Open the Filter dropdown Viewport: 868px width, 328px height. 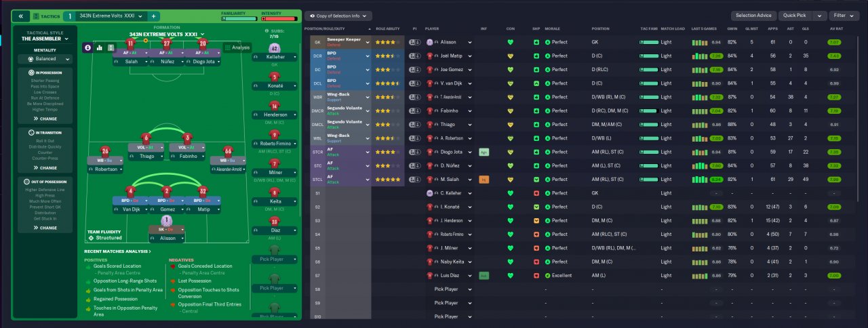[844, 16]
